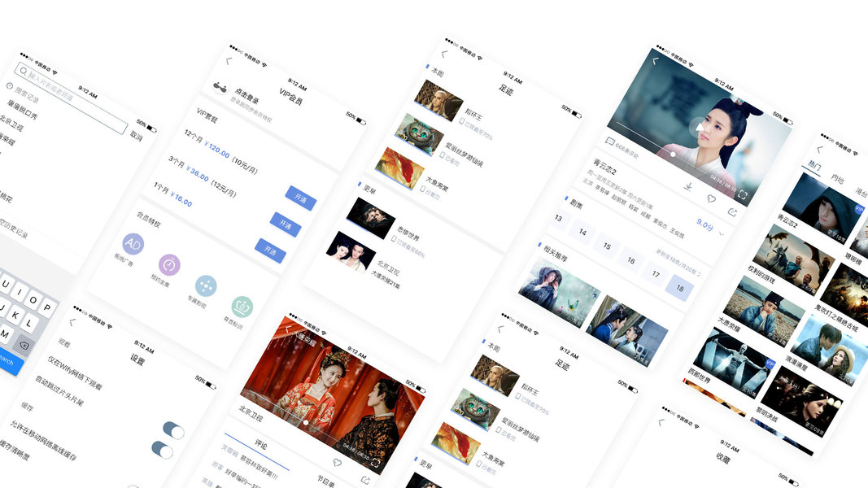868x488 pixels.
Task: Select episode 13
Action: pos(559,218)
